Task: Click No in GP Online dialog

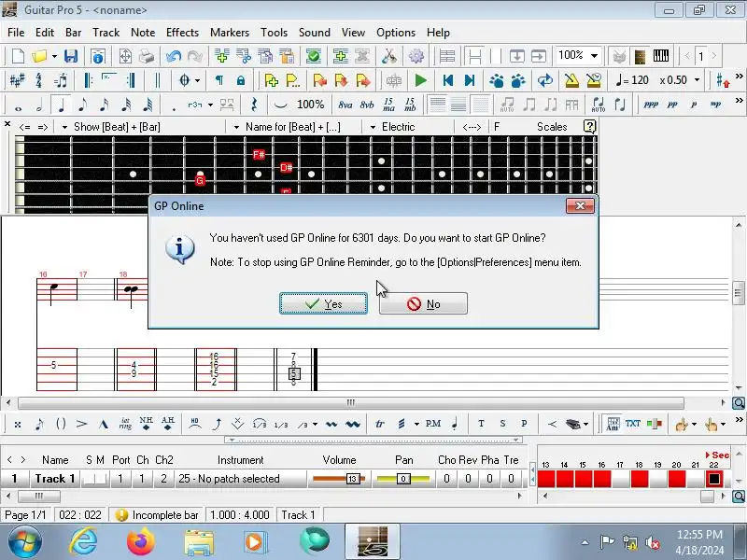Action: click(423, 304)
